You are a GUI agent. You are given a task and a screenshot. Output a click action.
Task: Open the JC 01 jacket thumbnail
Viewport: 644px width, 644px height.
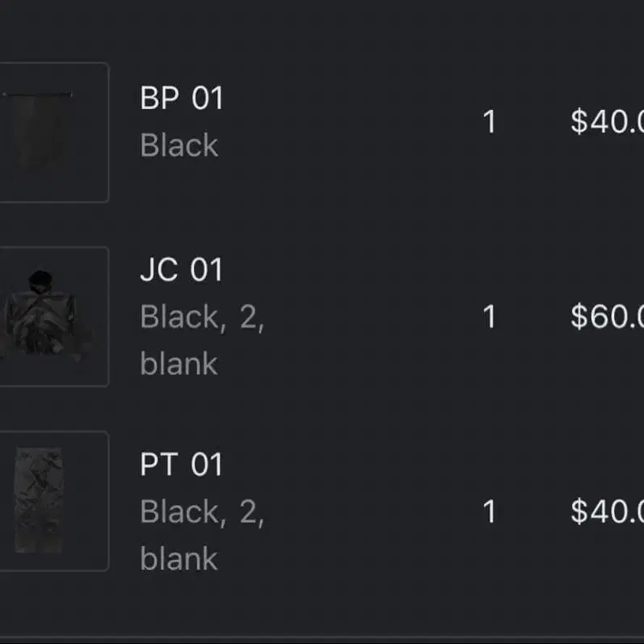[x=48, y=316]
